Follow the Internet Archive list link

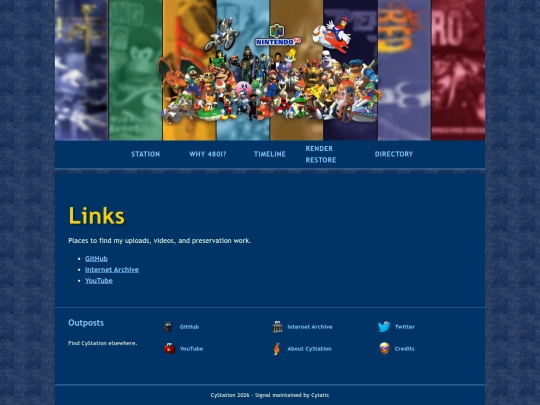[112, 270]
